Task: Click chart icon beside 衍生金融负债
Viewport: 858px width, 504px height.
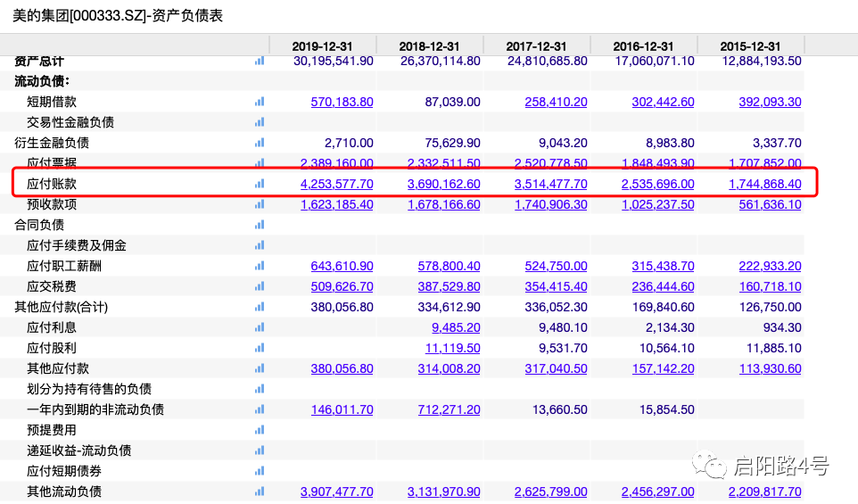Action: click(260, 143)
